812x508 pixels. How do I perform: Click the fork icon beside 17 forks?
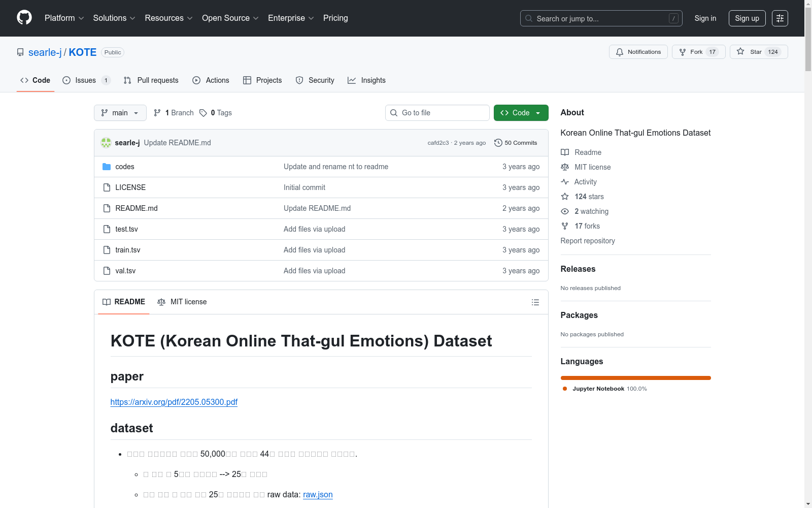(x=565, y=226)
